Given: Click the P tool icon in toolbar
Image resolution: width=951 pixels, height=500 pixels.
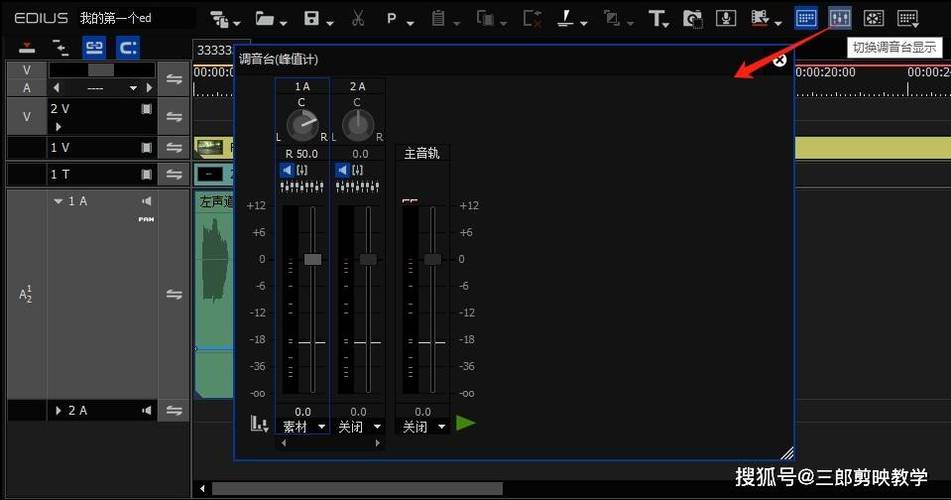Looking at the screenshot, I should (x=392, y=19).
